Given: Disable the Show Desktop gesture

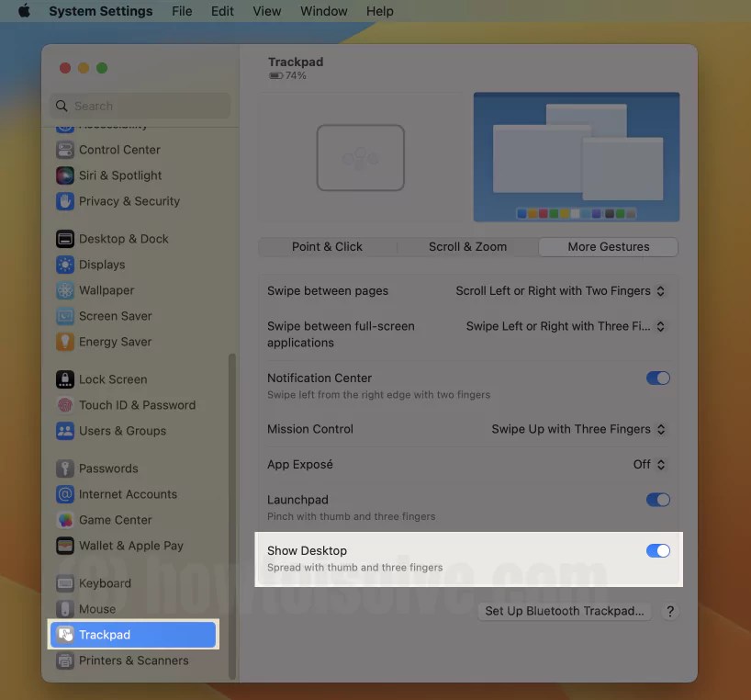Looking at the screenshot, I should 658,550.
